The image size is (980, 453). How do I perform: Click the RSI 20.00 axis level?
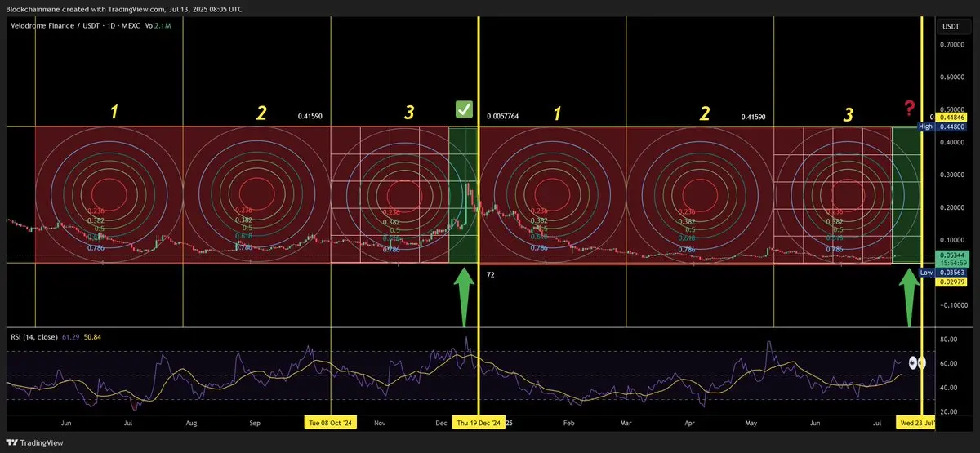tap(948, 412)
